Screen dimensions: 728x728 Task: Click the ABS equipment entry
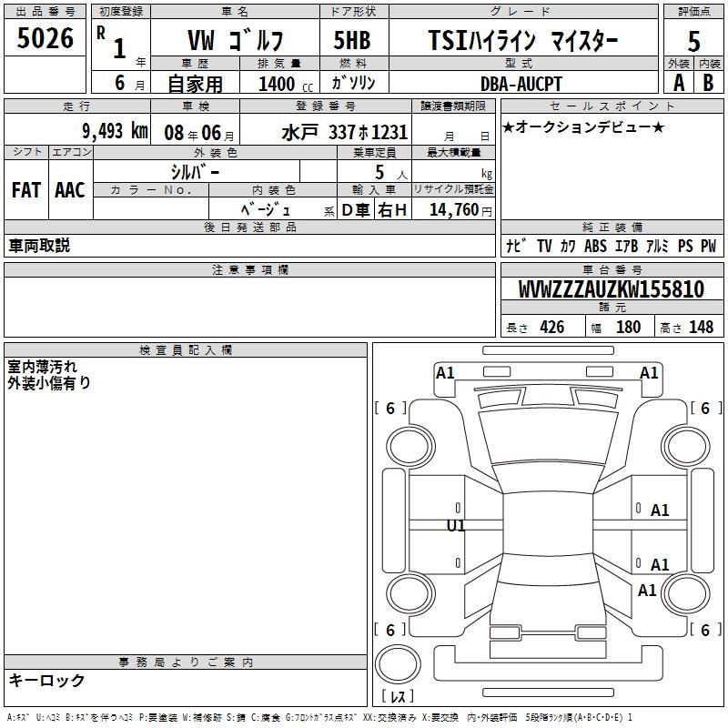coord(595,246)
